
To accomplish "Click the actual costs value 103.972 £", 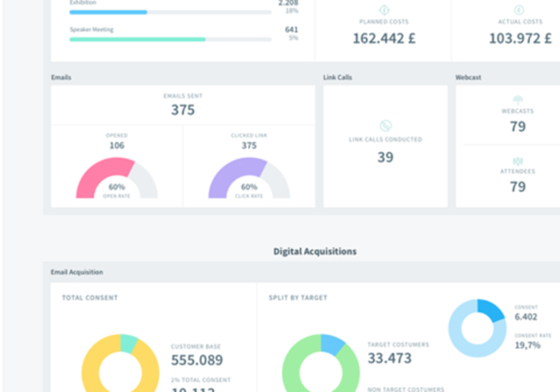I will (520, 38).
